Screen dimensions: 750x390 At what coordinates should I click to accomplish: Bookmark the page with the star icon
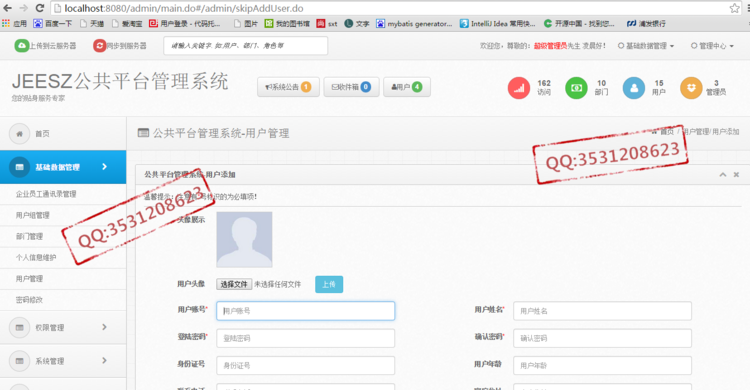click(735, 8)
